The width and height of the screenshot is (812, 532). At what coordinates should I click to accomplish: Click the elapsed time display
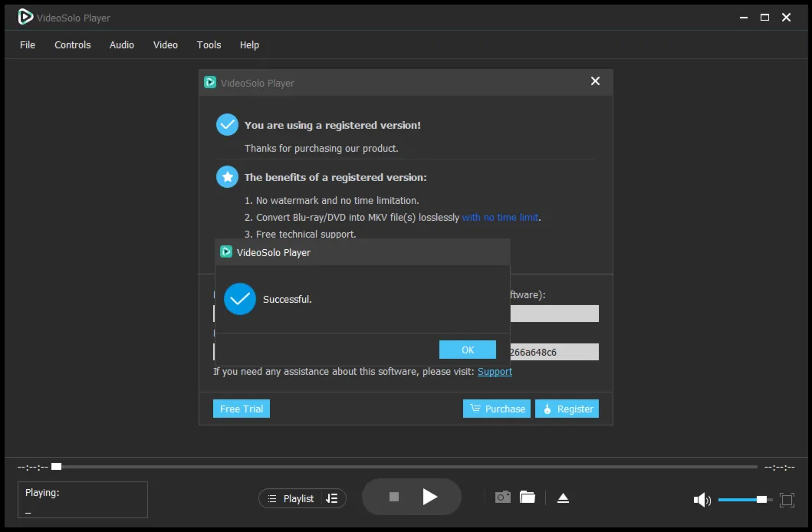pos(33,468)
